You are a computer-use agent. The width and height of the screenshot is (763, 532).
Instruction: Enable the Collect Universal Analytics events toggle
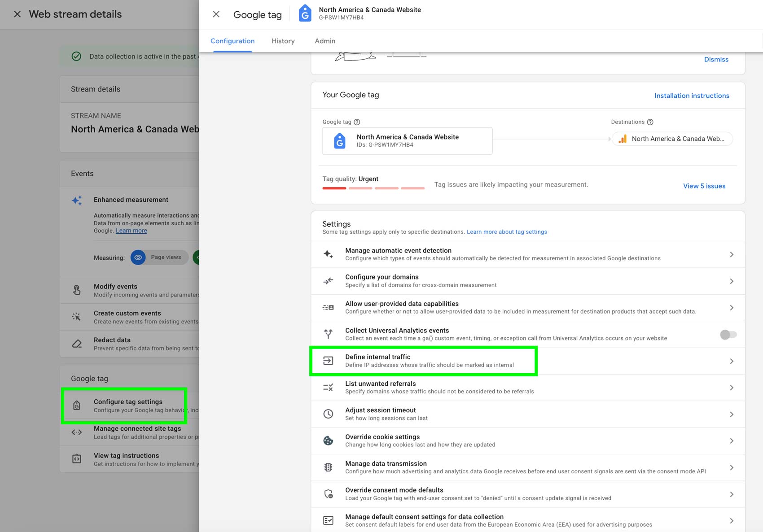728,334
